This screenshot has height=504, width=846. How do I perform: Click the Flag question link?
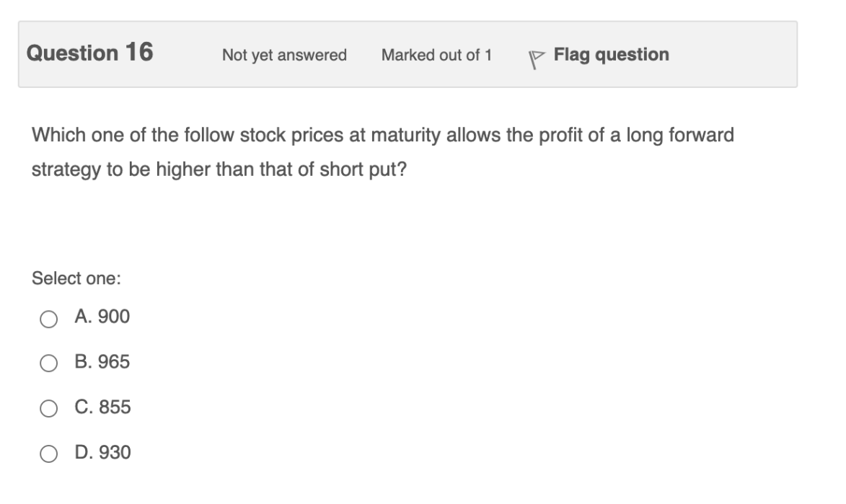pyautogui.click(x=611, y=53)
